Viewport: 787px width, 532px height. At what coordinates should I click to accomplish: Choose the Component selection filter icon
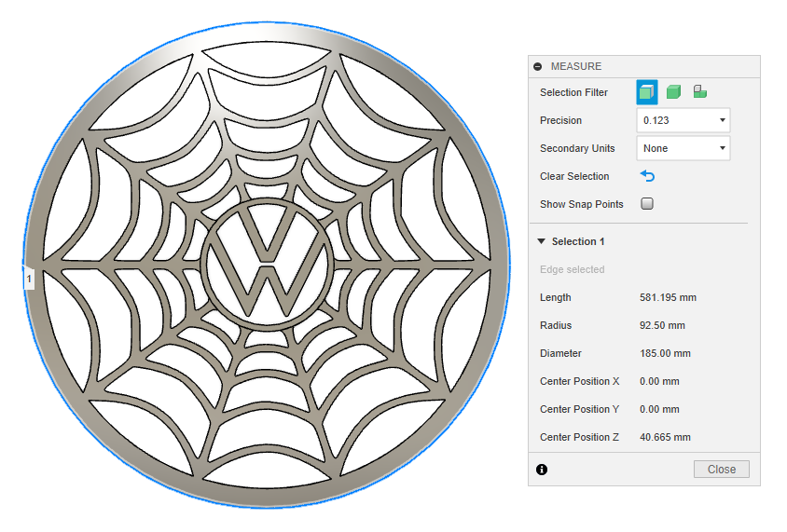tap(699, 91)
